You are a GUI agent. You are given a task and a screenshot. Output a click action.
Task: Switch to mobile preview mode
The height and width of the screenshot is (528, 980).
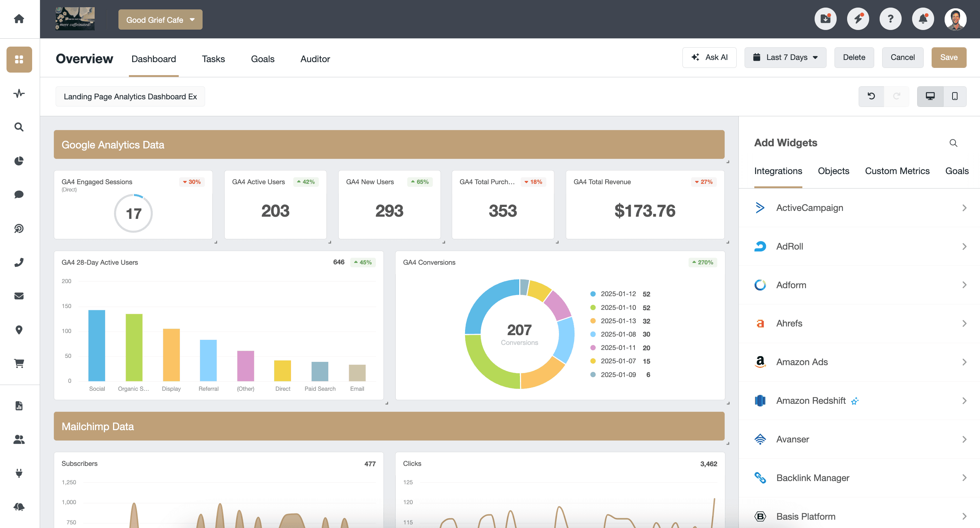(954, 96)
